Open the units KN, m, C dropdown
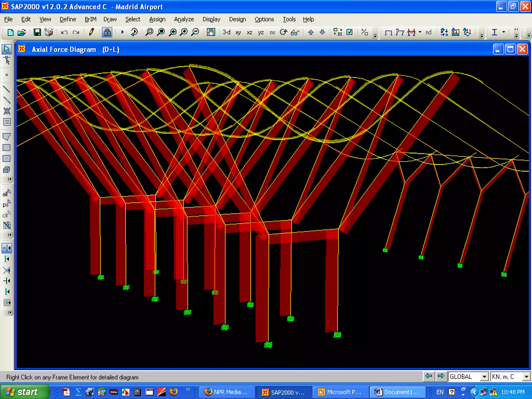532x399 pixels. point(526,377)
